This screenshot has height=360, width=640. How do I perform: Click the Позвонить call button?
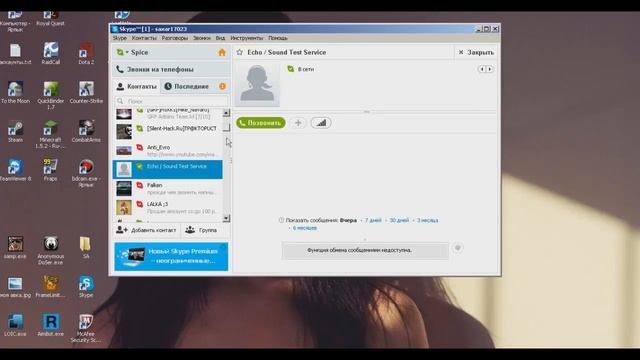(261, 123)
